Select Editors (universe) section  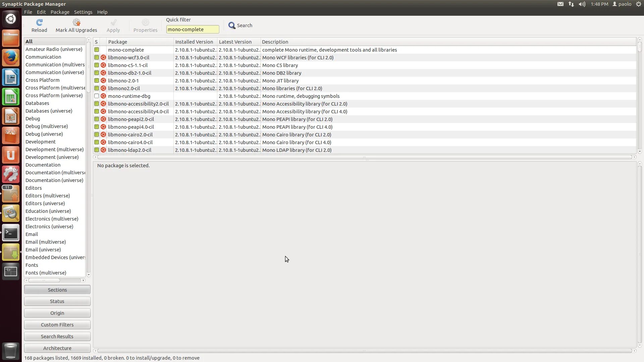click(x=55, y=203)
